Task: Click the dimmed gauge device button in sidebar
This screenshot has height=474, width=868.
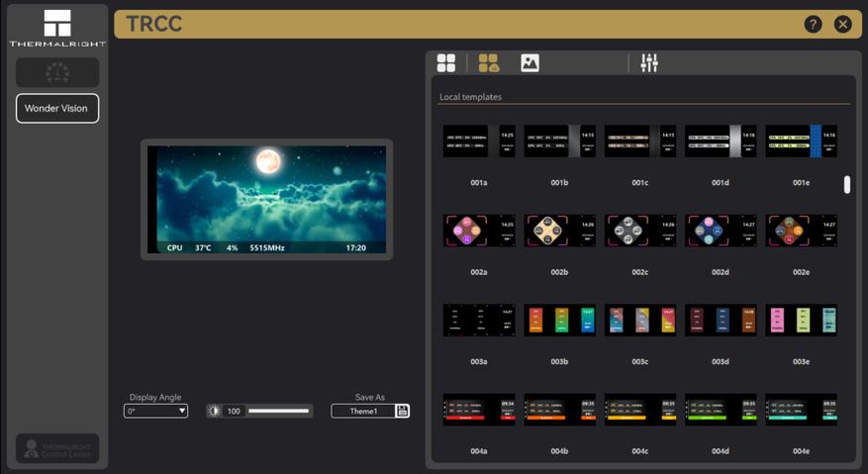Action: click(x=57, y=72)
